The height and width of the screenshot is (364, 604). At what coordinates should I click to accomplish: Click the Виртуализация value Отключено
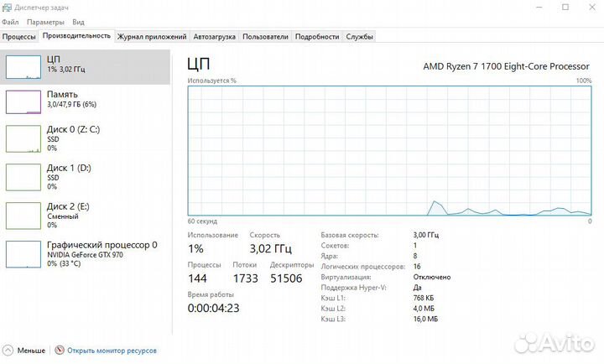[432, 277]
